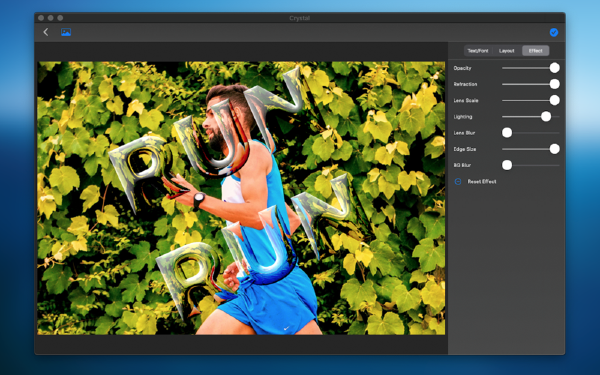Click the Refraction slider knob
The height and width of the screenshot is (375, 600).
click(554, 84)
